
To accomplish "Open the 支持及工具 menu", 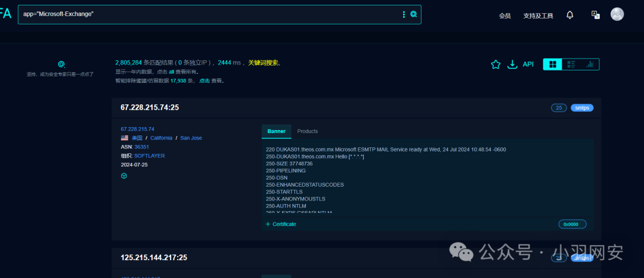I will point(538,16).
